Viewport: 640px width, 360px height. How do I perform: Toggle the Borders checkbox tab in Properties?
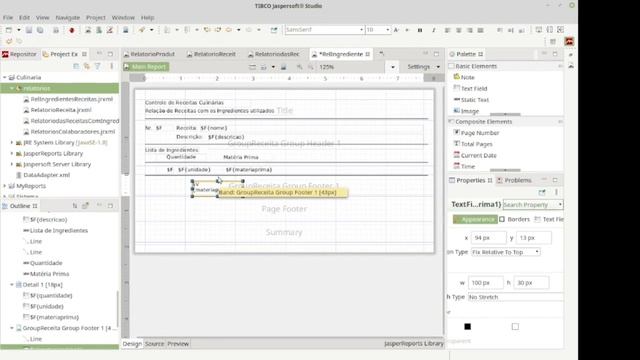514,219
